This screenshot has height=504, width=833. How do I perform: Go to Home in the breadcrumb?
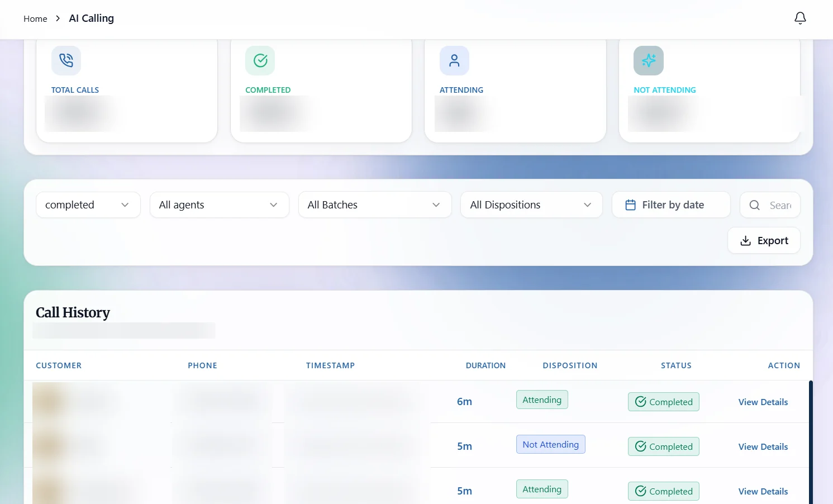35,18
